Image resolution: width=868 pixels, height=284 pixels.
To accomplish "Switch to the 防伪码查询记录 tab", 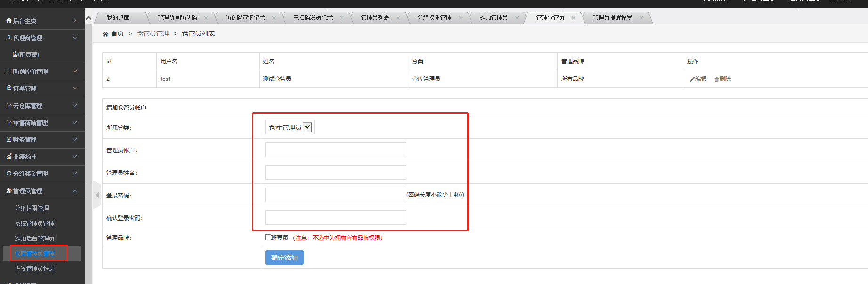I will click(x=245, y=18).
